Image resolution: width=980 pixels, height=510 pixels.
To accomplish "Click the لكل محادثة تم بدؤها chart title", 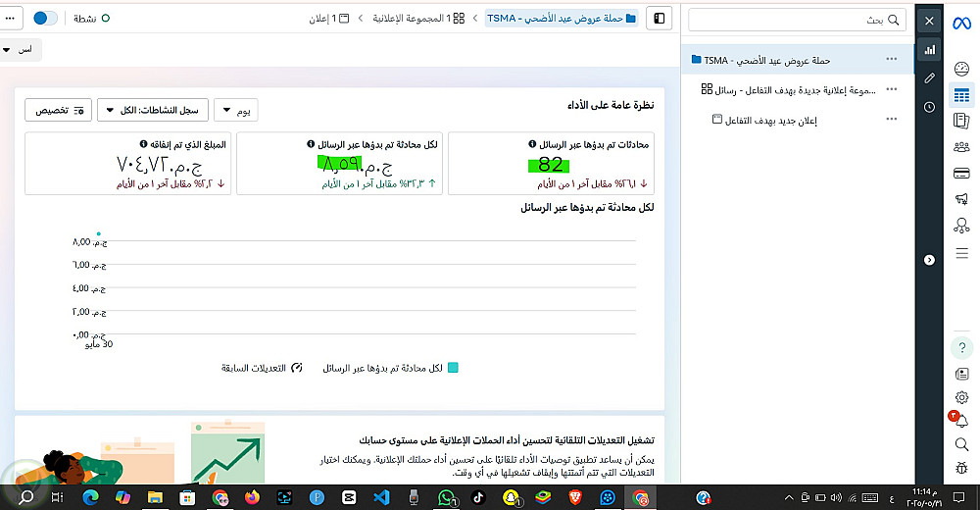I will pos(587,207).
